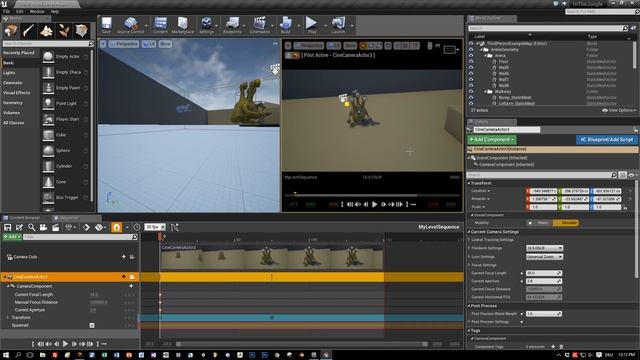The height and width of the screenshot is (360, 640).
Task: Open the Window menu
Action: (x=37, y=11)
